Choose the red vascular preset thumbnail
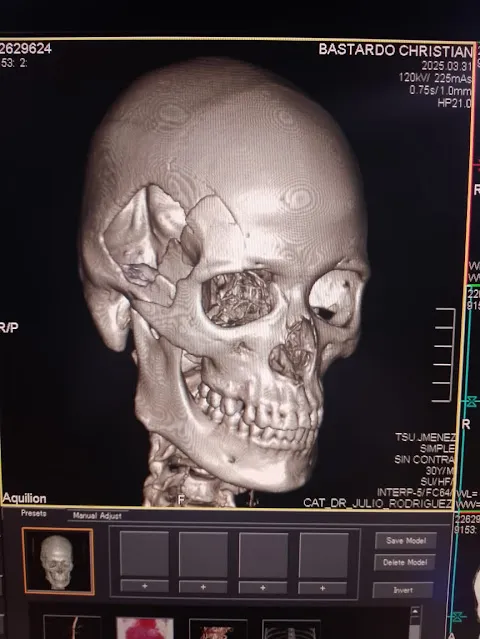This screenshot has width=480, height=639. 218,629
